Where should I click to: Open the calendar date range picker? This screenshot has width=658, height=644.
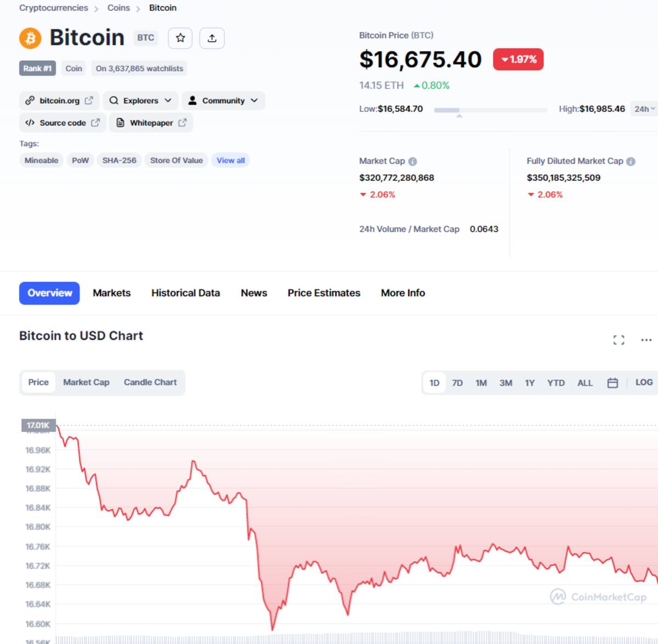(x=612, y=383)
